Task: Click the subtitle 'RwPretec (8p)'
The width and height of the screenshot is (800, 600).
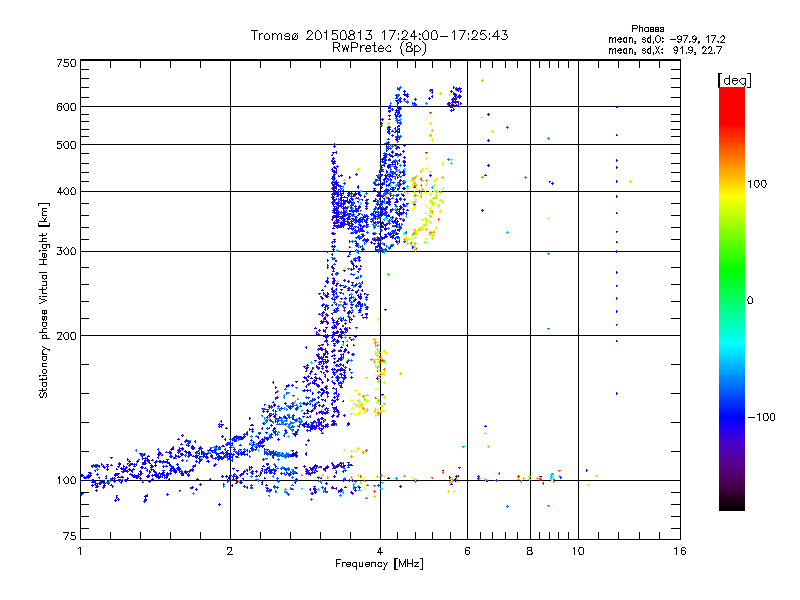Action: (379, 48)
